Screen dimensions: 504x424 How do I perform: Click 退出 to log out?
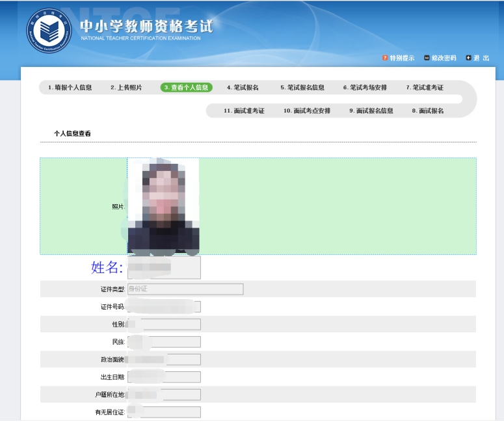[481, 58]
